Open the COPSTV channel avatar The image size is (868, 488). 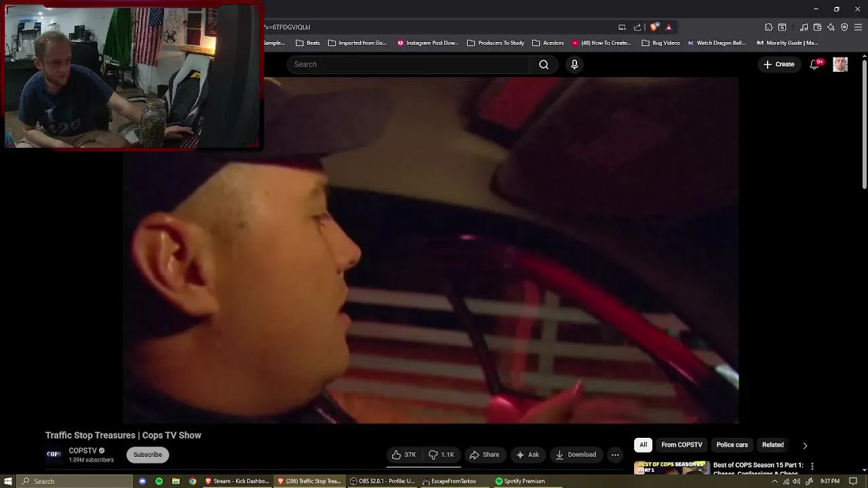pyautogui.click(x=54, y=455)
